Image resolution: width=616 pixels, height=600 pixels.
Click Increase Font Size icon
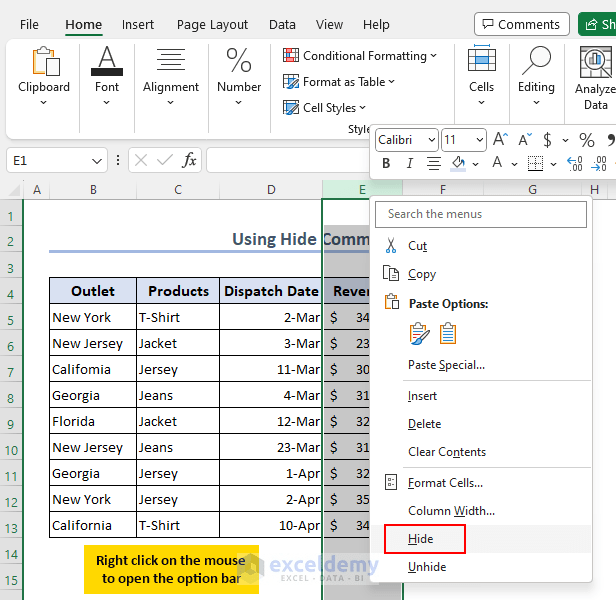pos(500,139)
